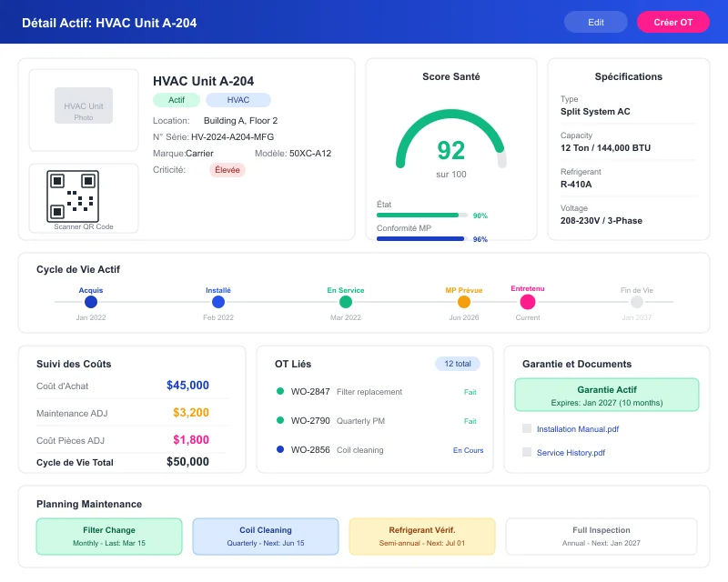Click the blue status dot for WO-2856
Image resolution: width=728 pixels, height=582 pixels.
point(282,449)
